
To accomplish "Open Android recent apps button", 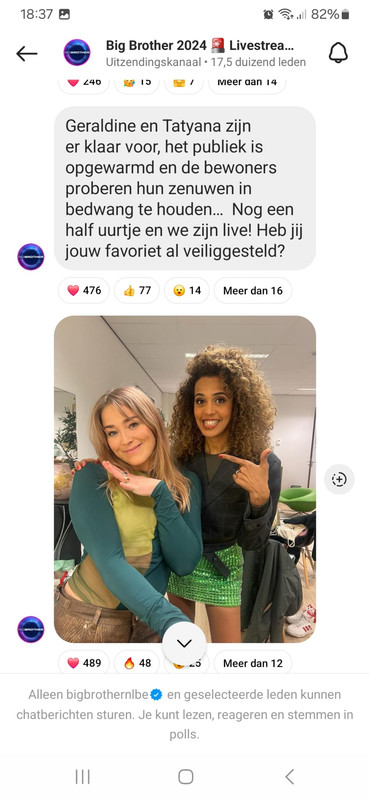I will (82, 777).
